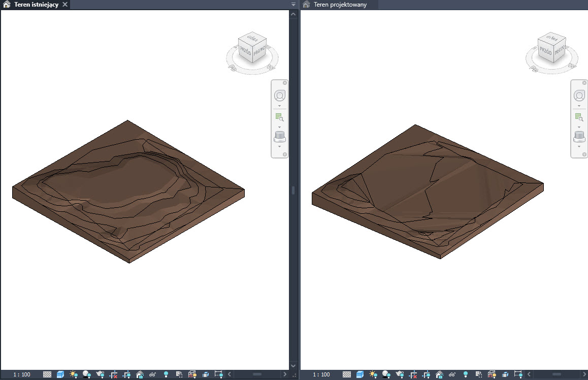Click 1 : 100 scale in left view
The width and height of the screenshot is (588, 380).
point(21,374)
